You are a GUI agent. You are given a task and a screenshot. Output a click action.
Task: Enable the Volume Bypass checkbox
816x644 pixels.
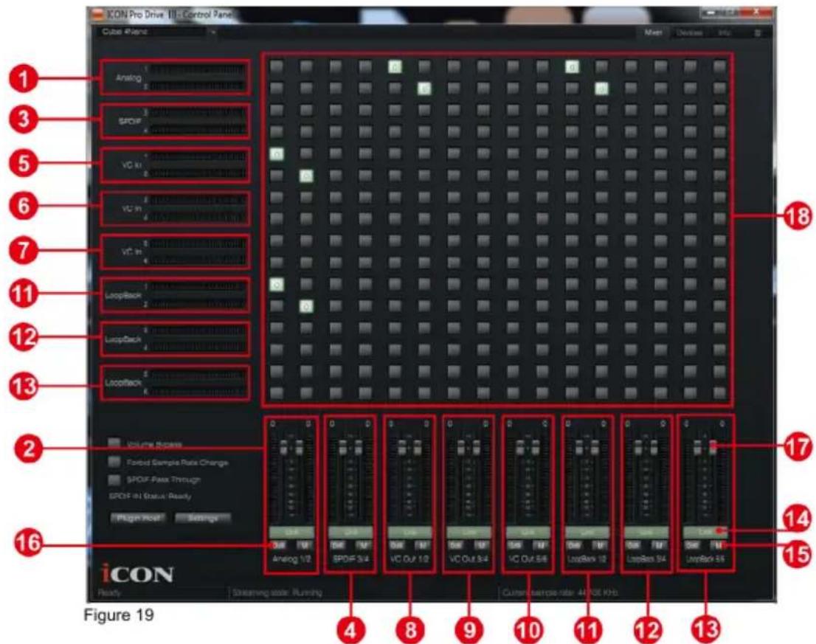tap(114, 443)
